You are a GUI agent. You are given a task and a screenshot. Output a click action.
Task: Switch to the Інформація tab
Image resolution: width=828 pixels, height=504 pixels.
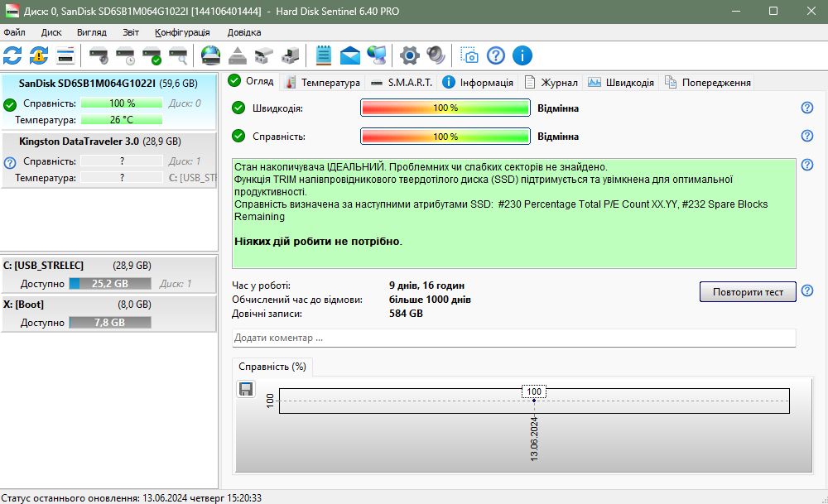[x=478, y=82]
